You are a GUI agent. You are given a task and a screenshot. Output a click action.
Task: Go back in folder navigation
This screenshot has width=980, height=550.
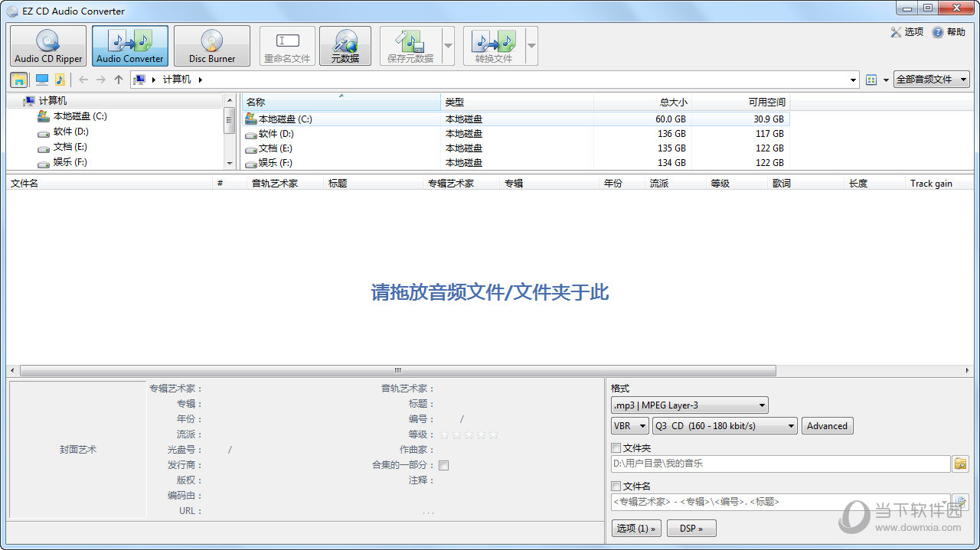point(83,80)
